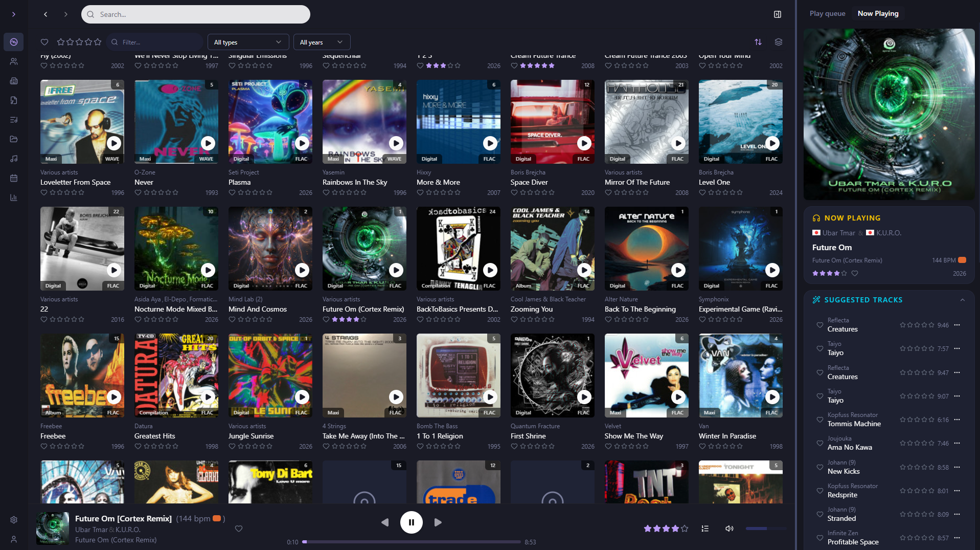
Task: Play the Space Diver album
Action: 584,143
